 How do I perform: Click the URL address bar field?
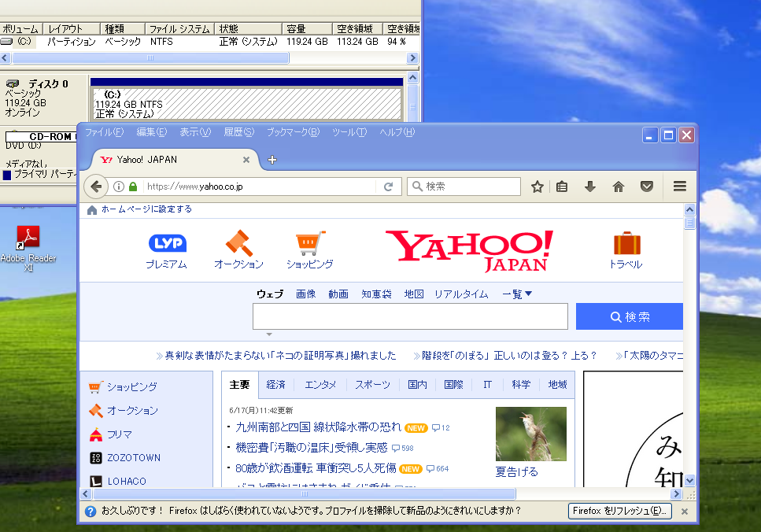[260, 187]
